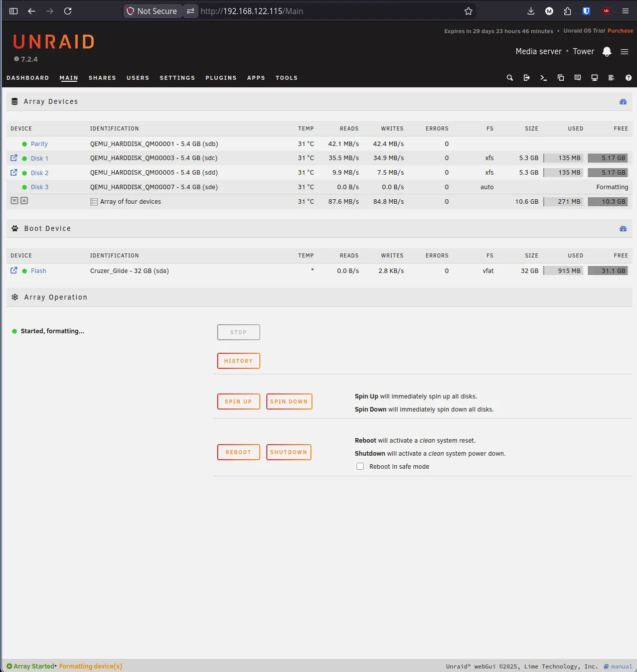Click Flash used bar showing 915 MB

tap(563, 271)
